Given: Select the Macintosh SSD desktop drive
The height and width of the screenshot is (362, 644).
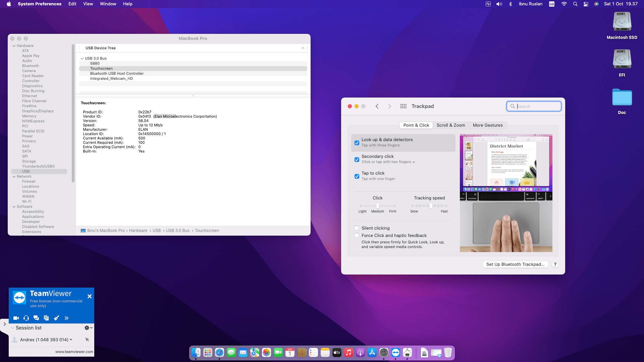Looking at the screenshot, I should click(x=622, y=26).
